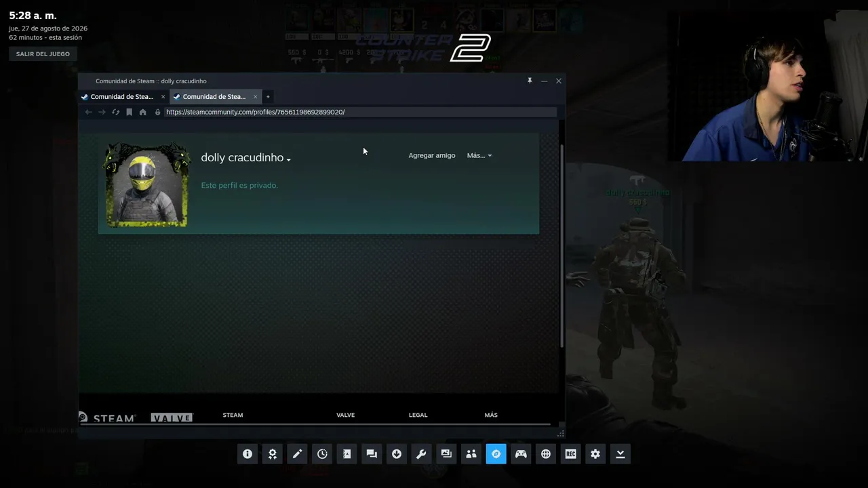Click the REC recording icon
The height and width of the screenshot is (488, 868).
click(570, 454)
